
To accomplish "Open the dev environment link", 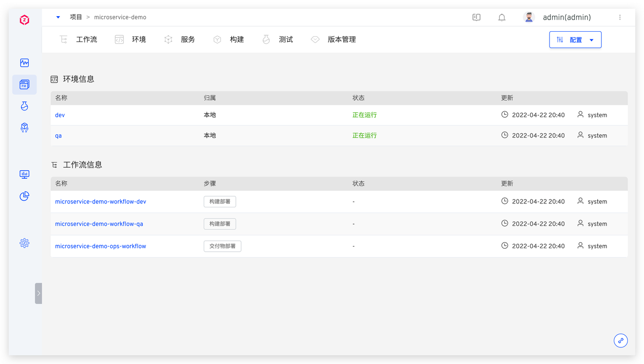I will [60, 115].
